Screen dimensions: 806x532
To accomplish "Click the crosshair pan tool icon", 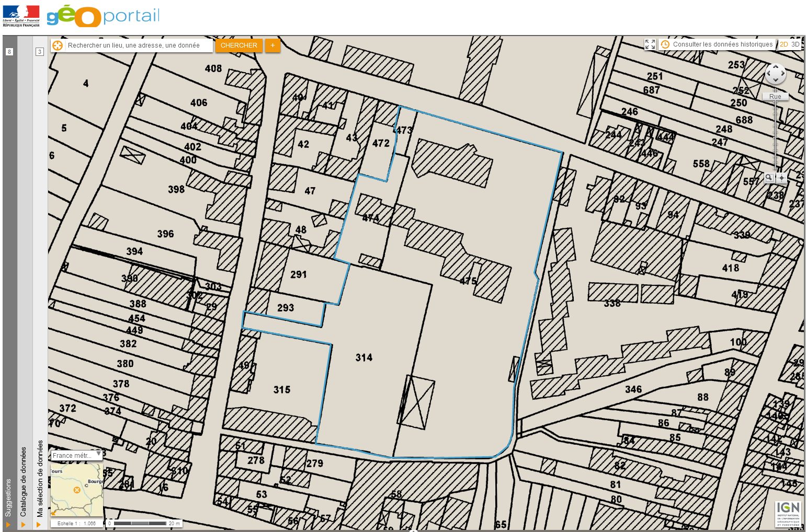I will tap(781, 178).
